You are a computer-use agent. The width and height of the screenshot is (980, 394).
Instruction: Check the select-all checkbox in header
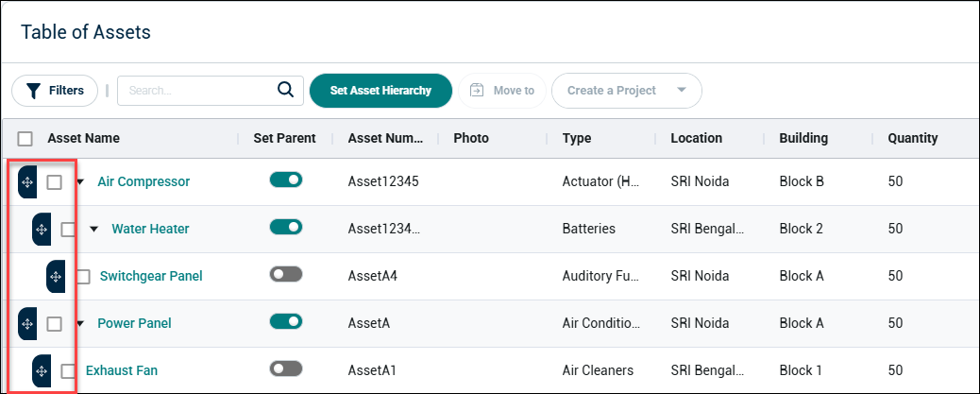pyautogui.click(x=25, y=139)
